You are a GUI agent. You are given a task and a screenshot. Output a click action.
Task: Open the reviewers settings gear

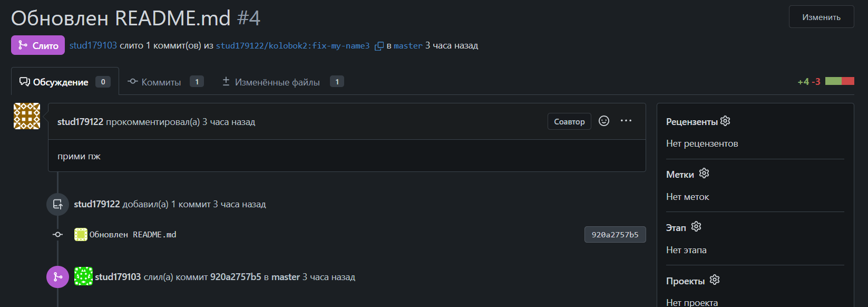pyautogui.click(x=725, y=121)
